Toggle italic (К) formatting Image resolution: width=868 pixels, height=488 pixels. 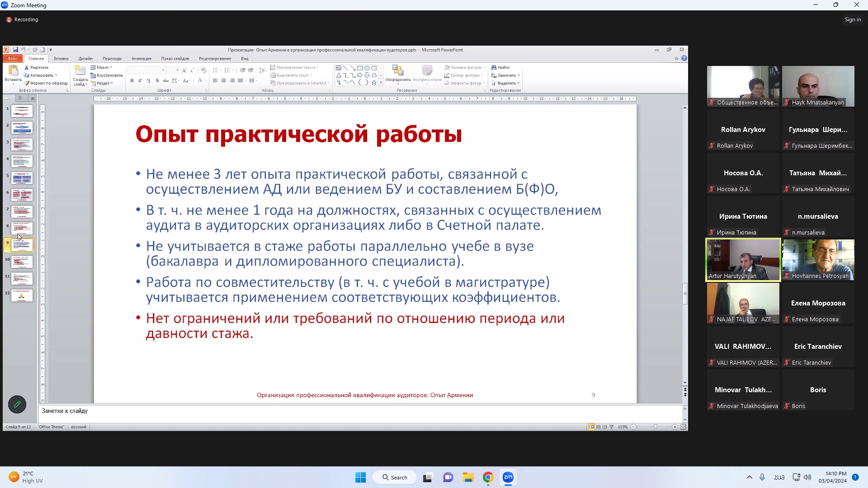(140, 80)
